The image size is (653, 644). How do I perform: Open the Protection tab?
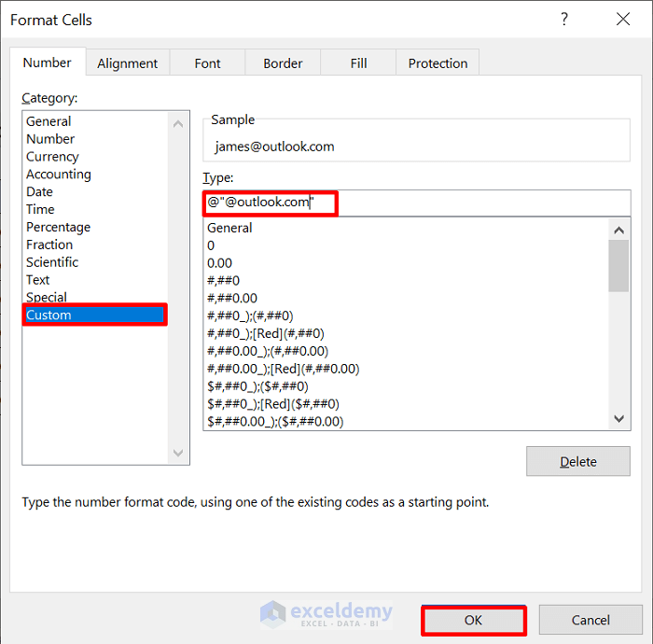[x=438, y=63]
